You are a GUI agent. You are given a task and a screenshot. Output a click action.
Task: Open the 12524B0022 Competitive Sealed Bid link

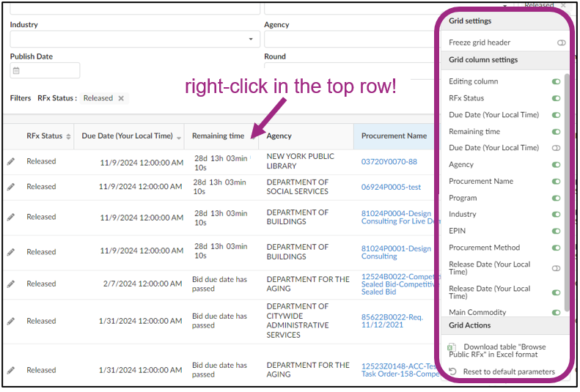pyautogui.click(x=399, y=284)
